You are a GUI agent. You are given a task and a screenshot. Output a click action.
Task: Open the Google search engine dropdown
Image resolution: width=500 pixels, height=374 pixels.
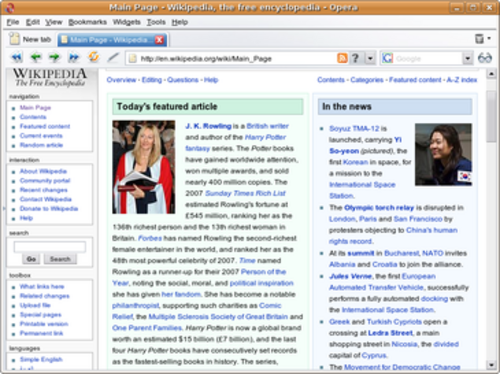click(468, 59)
